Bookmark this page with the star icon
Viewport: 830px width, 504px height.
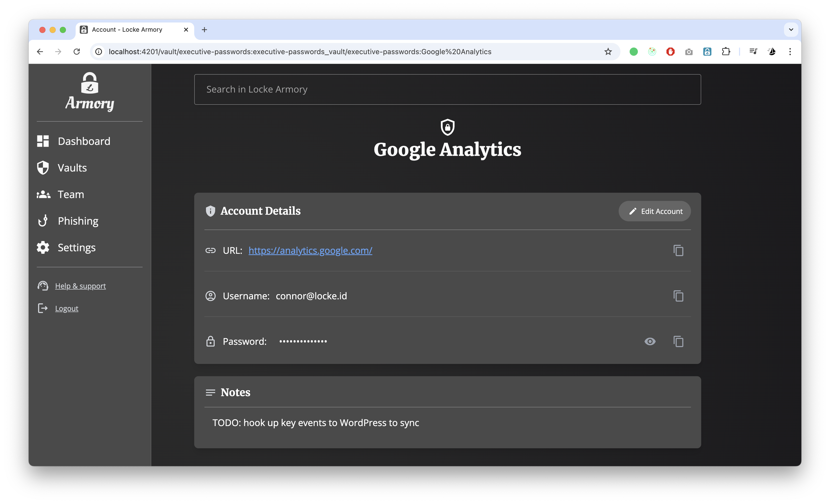(608, 52)
